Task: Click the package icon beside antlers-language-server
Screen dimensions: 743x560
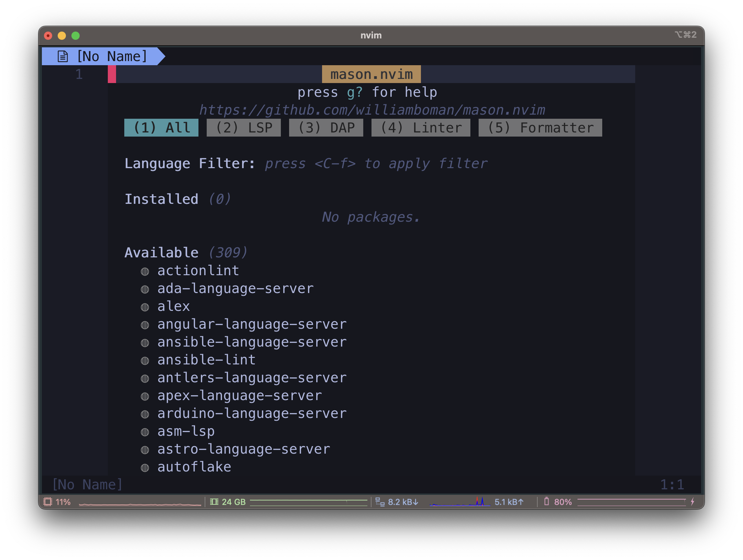Action: coord(145,378)
